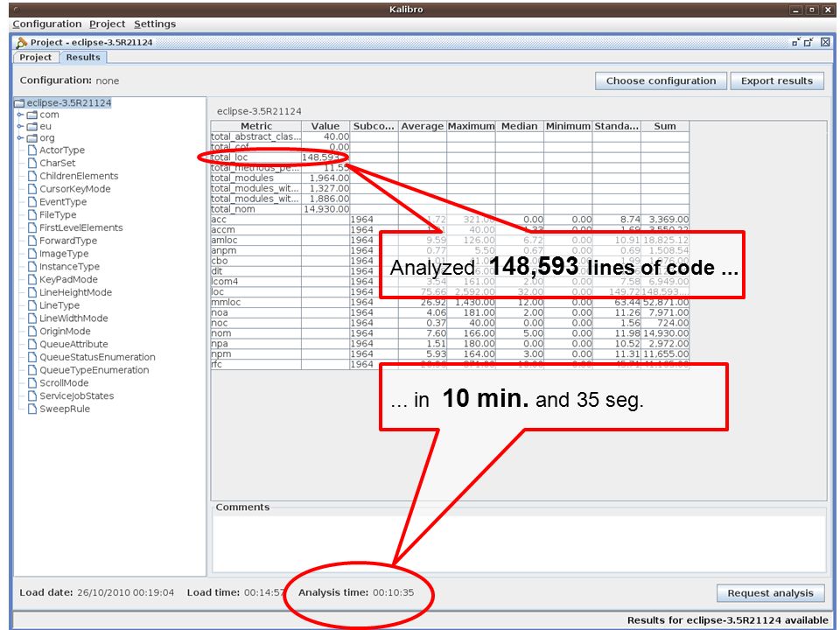Click the Load date 26/10/2010 text
This screenshot has height=630, width=840.
coord(96,592)
